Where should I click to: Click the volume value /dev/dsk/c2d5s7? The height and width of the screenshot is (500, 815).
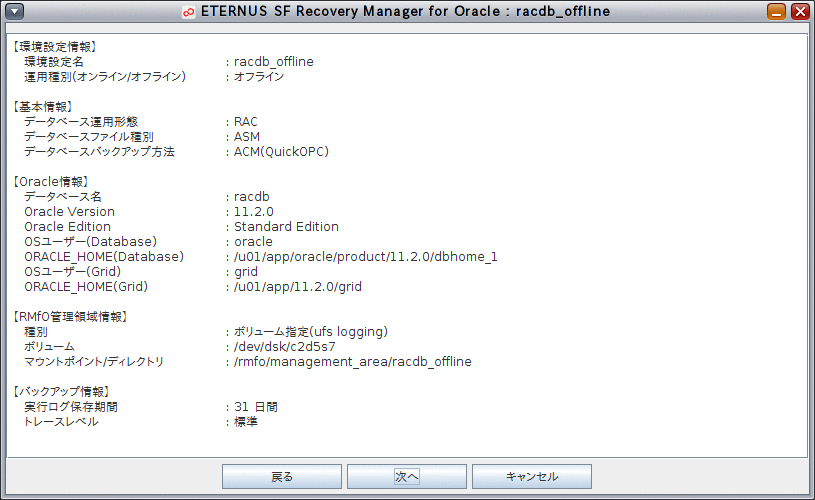285,347
